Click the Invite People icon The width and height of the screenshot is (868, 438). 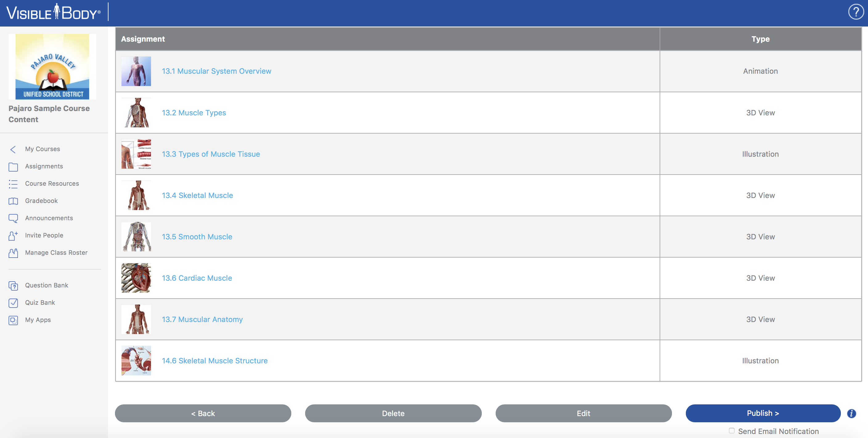(x=13, y=235)
